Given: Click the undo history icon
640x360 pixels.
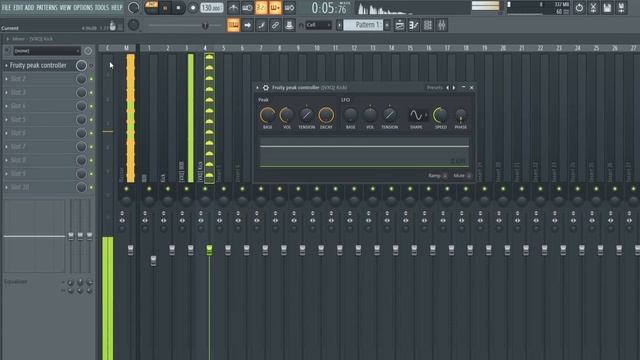Looking at the screenshot, I should pos(579,8).
